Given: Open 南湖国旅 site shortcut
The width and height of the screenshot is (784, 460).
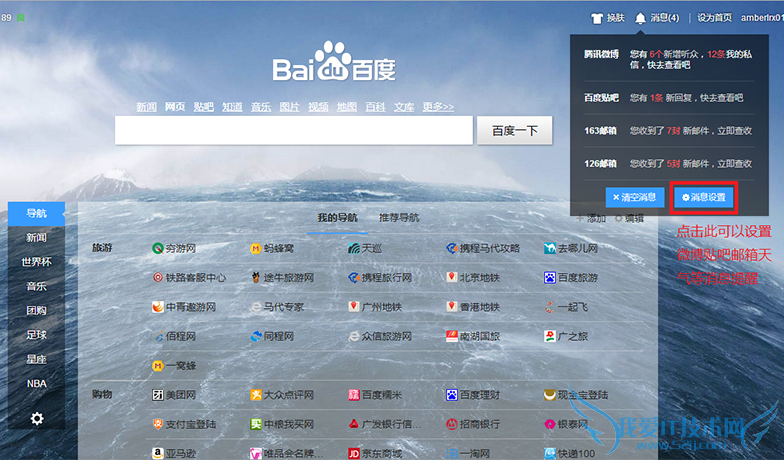Looking at the screenshot, I should point(473,336).
